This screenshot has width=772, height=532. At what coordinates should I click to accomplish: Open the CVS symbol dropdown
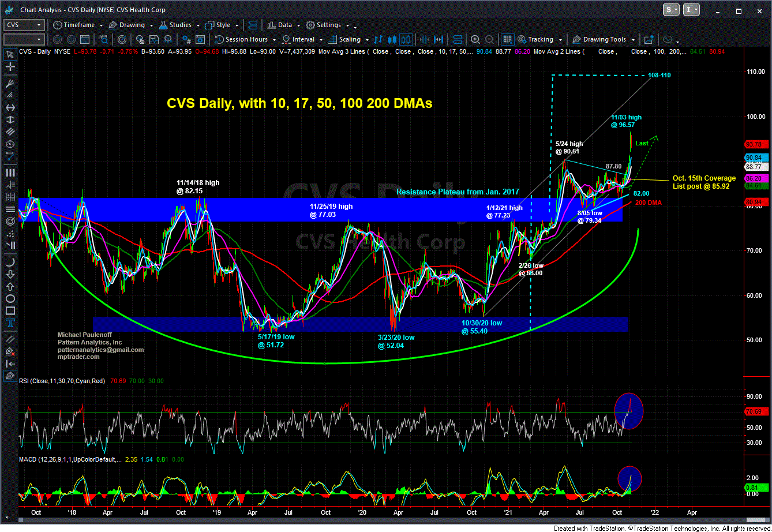[39, 25]
